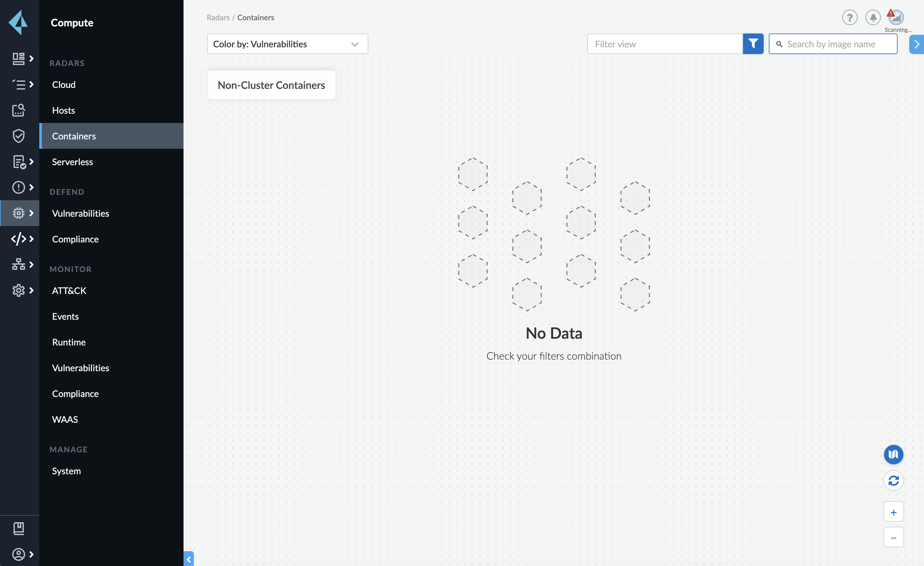This screenshot has height=566, width=924.
Task: Collapse the sidebar using the blue left chevron
Action: click(x=189, y=559)
